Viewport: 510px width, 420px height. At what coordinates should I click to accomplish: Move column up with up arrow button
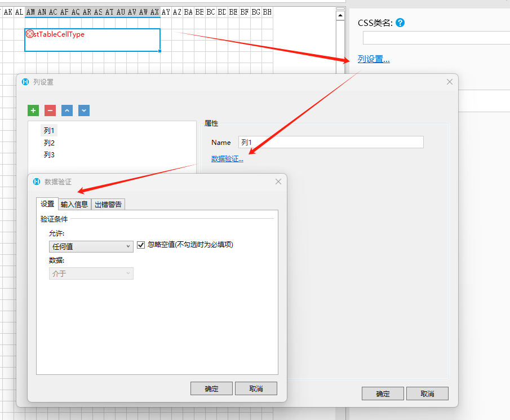coord(67,110)
